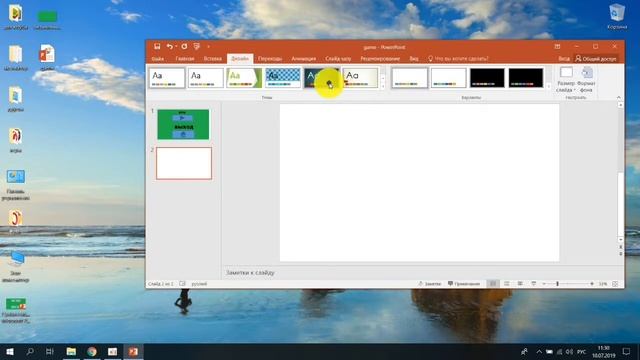Open the Рецензирование ribbon tab
Screen dimensions: 640x360
380,59
